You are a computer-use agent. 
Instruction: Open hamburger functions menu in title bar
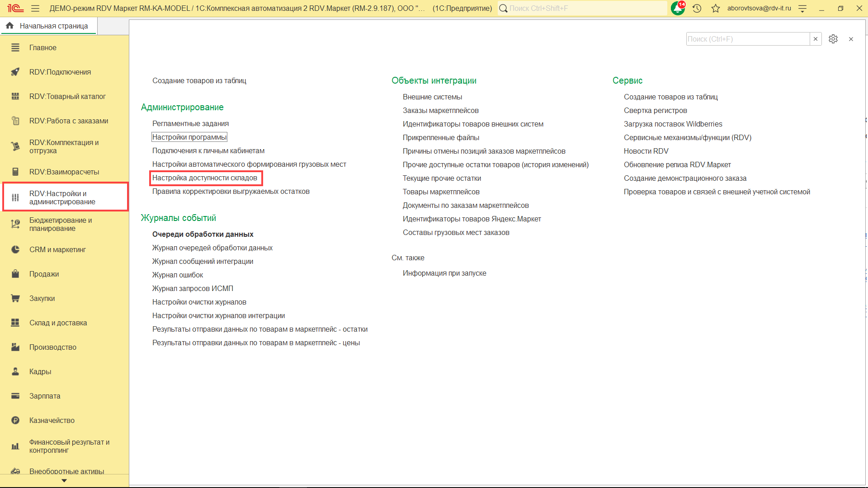35,8
